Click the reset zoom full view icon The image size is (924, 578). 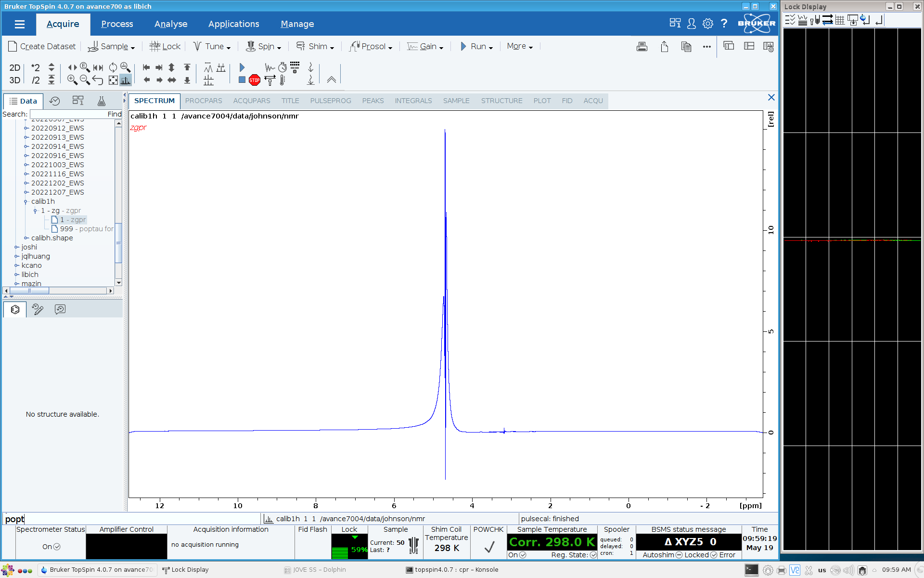(x=113, y=80)
